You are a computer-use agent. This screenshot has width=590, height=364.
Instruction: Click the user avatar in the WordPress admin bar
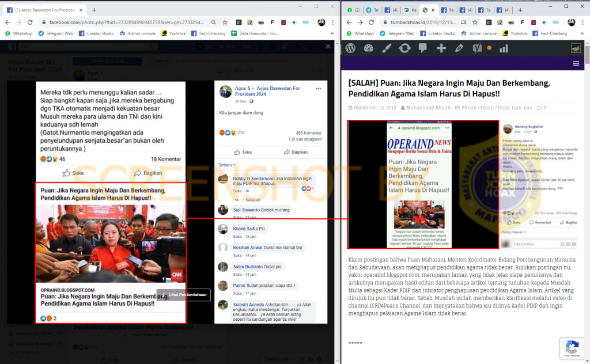click(576, 48)
